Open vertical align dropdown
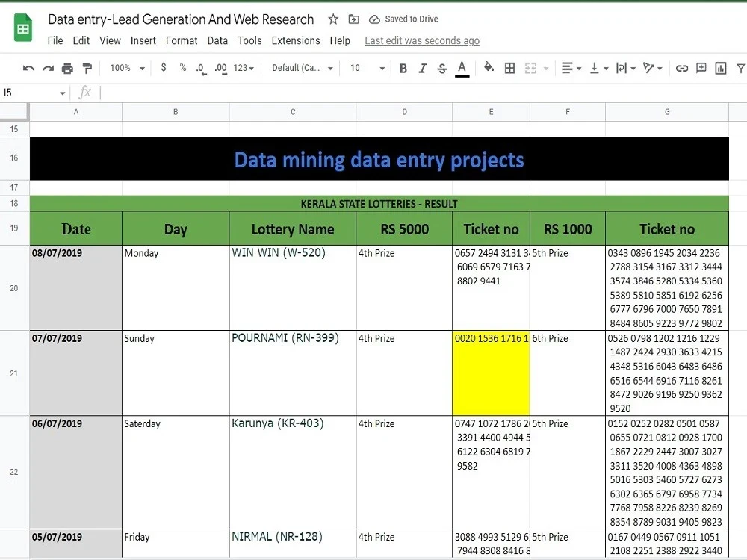Screen dimensions: 747x560 [598, 68]
